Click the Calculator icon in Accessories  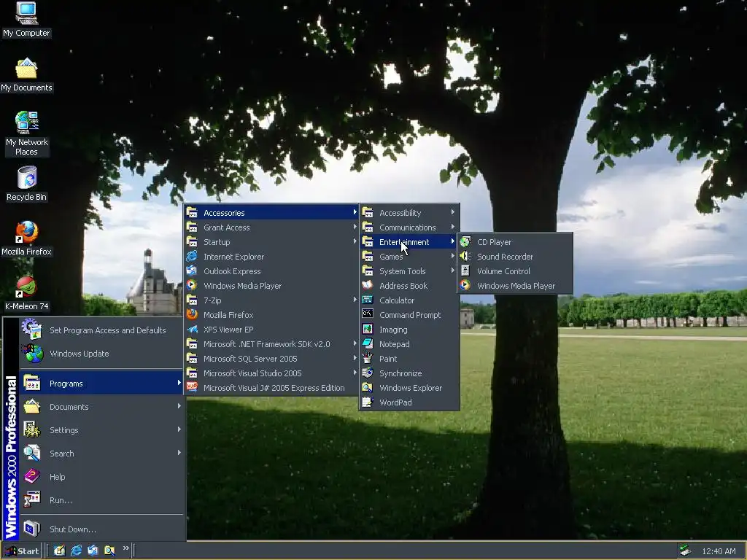point(368,300)
